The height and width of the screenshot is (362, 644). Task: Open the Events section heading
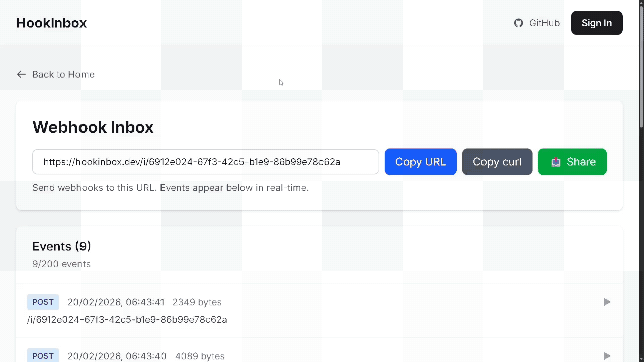click(x=61, y=246)
